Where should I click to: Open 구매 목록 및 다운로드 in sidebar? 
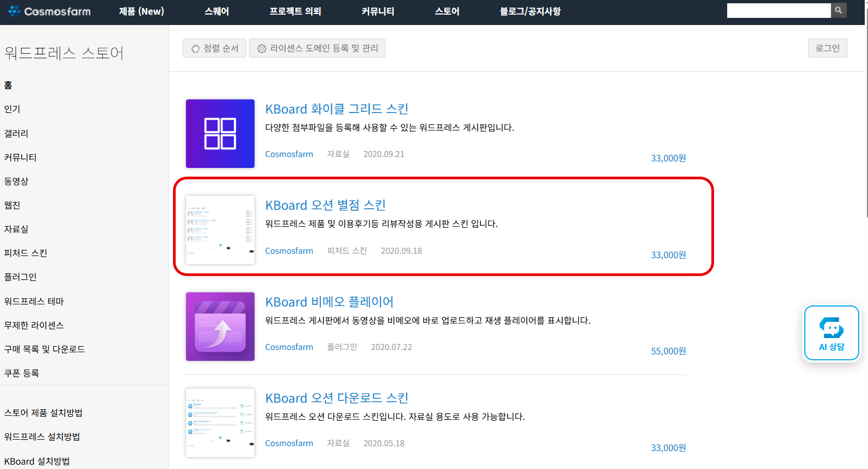click(45, 349)
